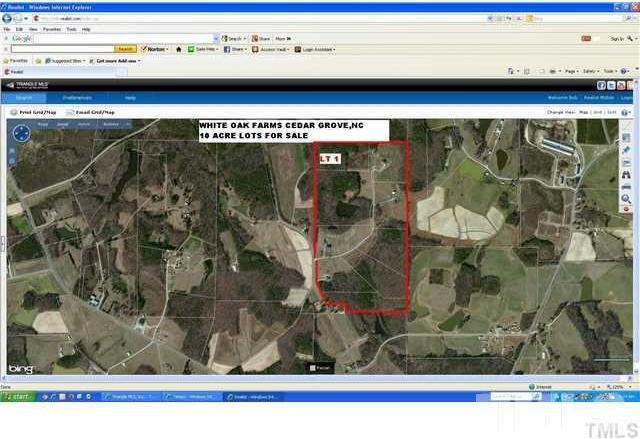Click the LT 1 label on map
The image size is (640, 439).
330,159
